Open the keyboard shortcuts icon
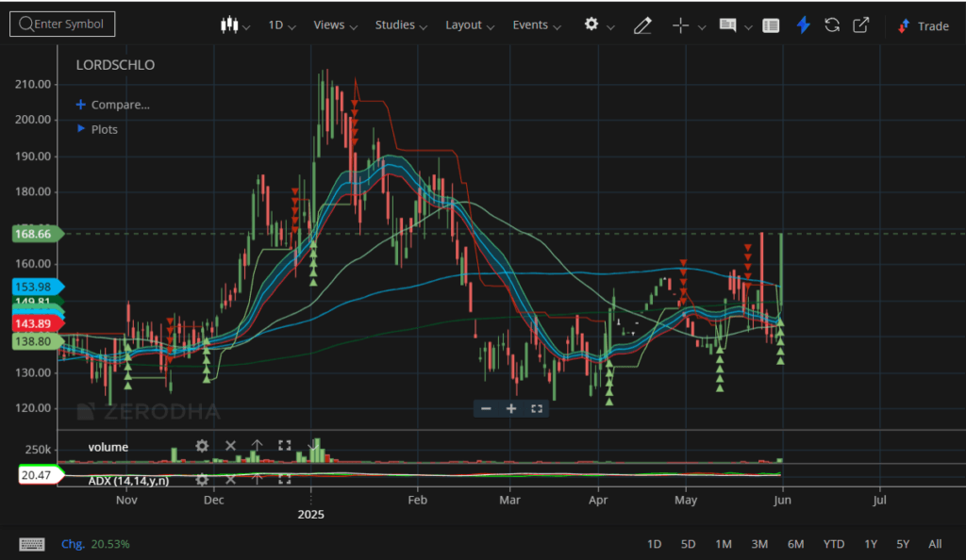 tap(32, 544)
